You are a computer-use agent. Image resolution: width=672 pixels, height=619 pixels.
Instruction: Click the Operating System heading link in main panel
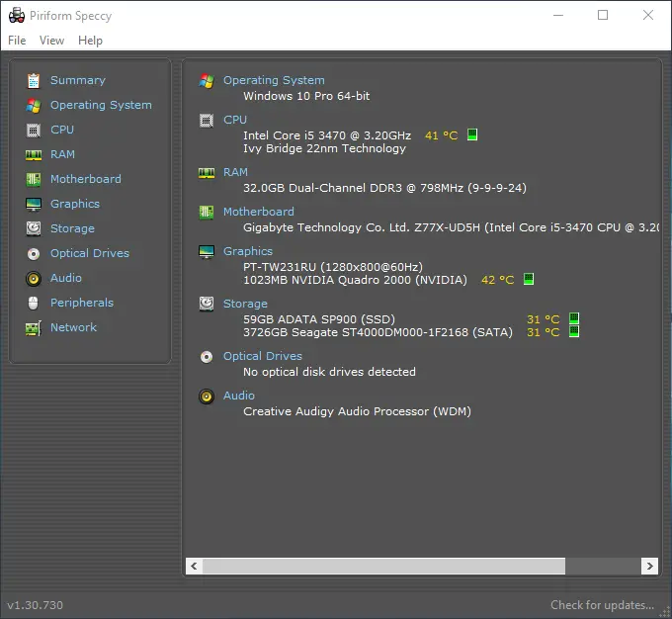point(274,80)
